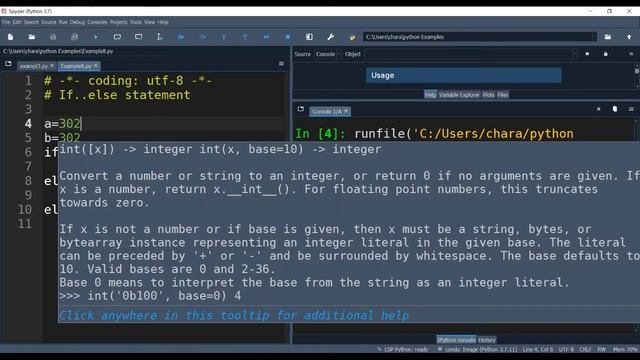Continue execution until next breakpoint
This screenshot has width=640, height=360.
266,37
